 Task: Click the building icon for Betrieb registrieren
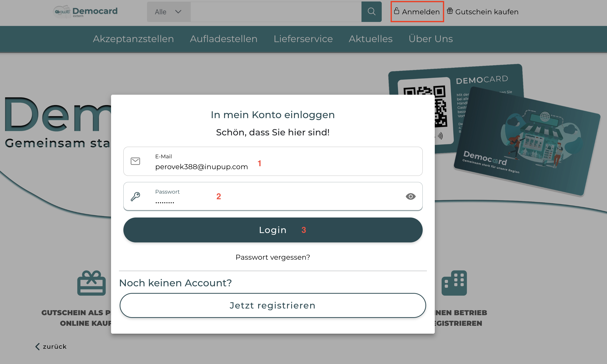tap(454, 283)
